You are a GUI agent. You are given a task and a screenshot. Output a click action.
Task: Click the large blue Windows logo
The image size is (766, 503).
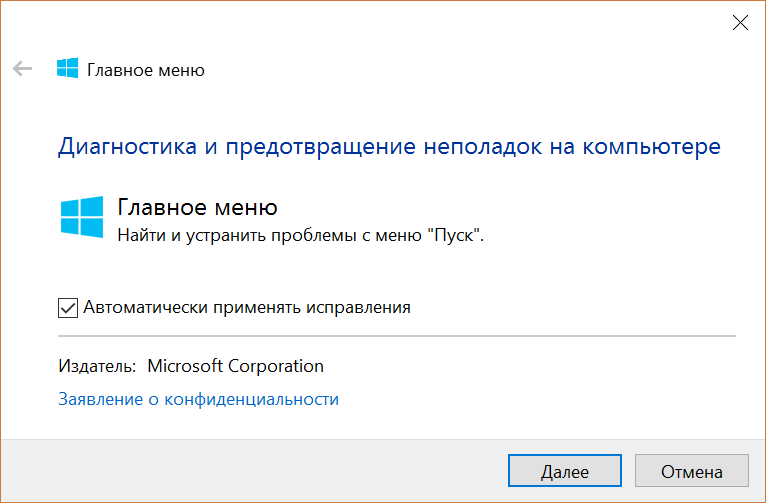(x=82, y=217)
